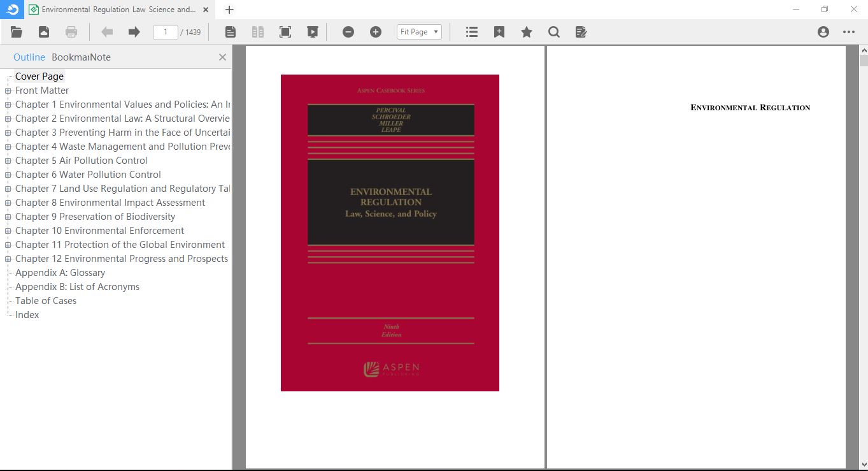Open Front Matter outline entry text
Screen dimensions: 868x471
click(x=42, y=91)
